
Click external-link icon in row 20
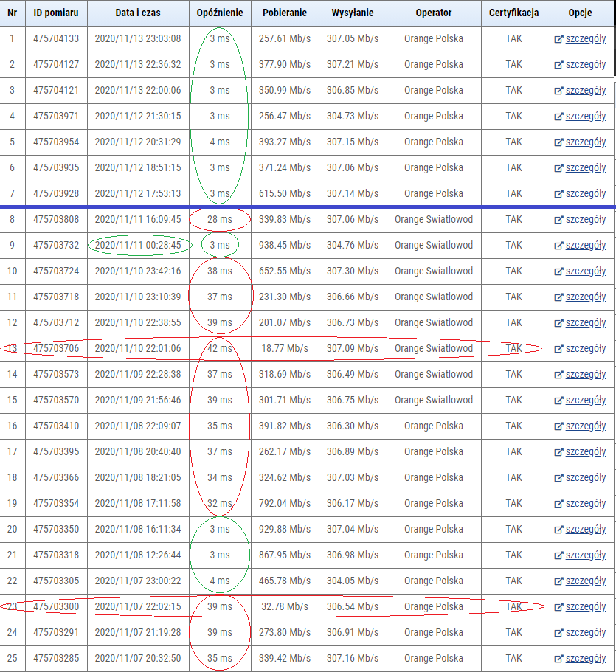pyautogui.click(x=558, y=530)
